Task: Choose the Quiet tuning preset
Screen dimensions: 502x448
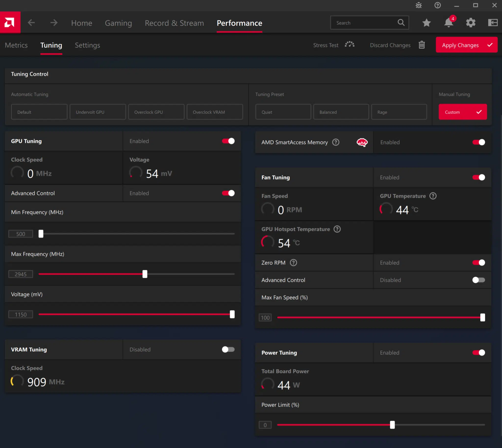Action: click(x=283, y=112)
